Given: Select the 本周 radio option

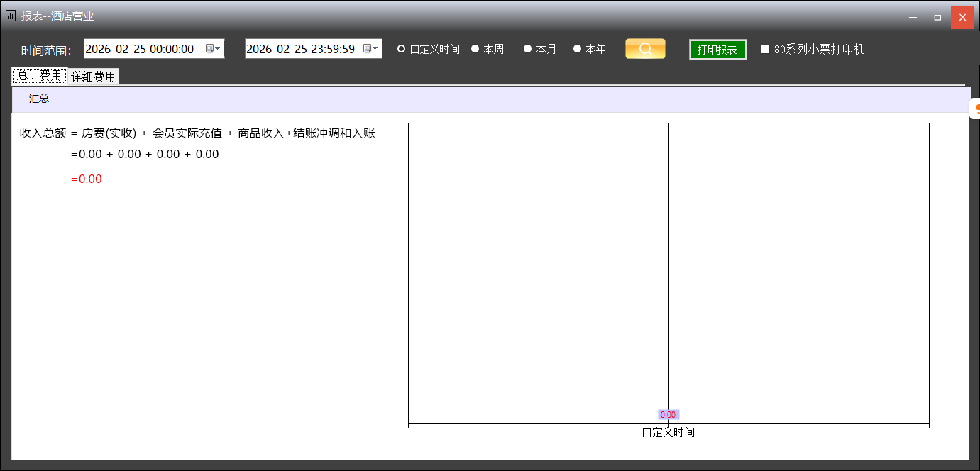Looking at the screenshot, I should [475, 49].
